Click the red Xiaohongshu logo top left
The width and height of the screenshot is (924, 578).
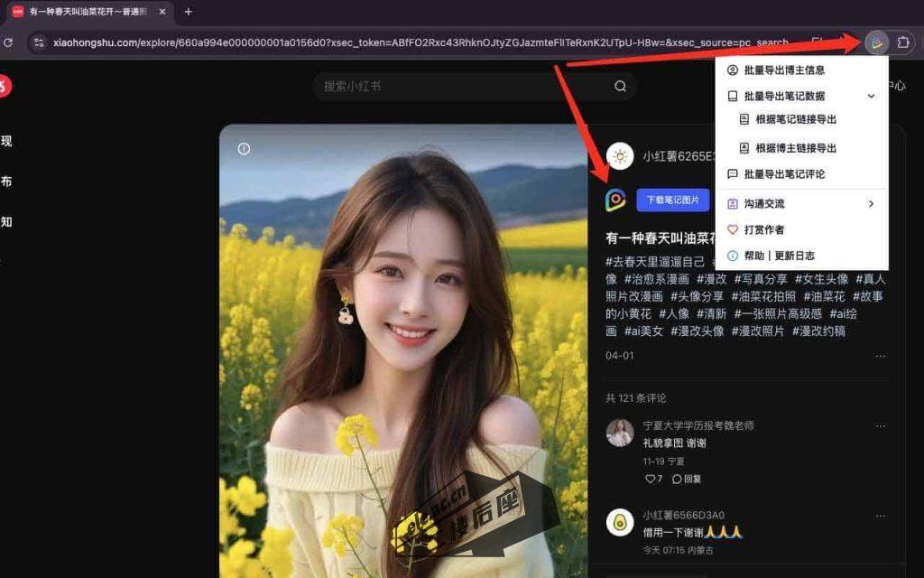(x=5, y=86)
